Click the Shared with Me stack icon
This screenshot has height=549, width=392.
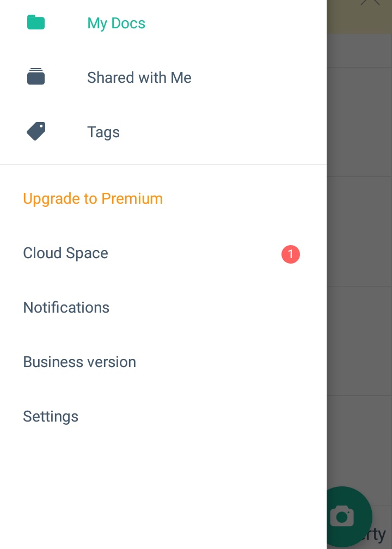[36, 77]
